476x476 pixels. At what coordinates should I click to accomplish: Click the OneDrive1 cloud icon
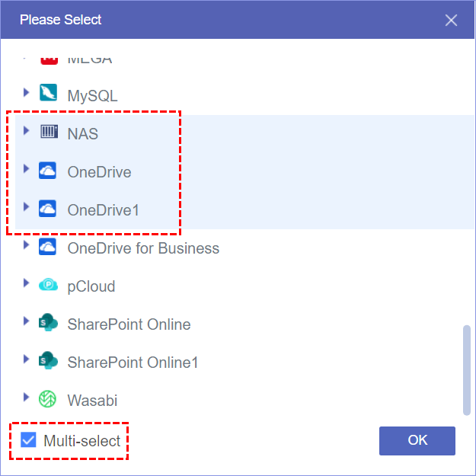tap(47, 209)
